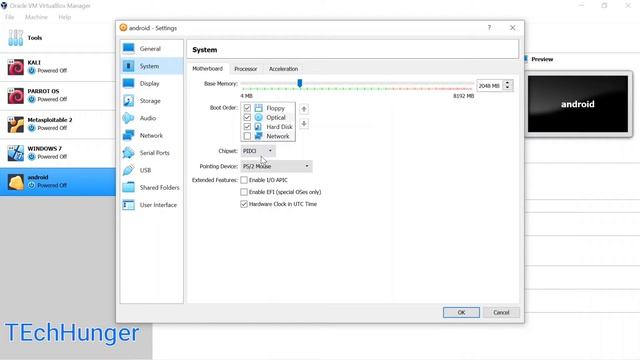Click the Preview panel header
The image size is (640, 360).
pos(542,59)
